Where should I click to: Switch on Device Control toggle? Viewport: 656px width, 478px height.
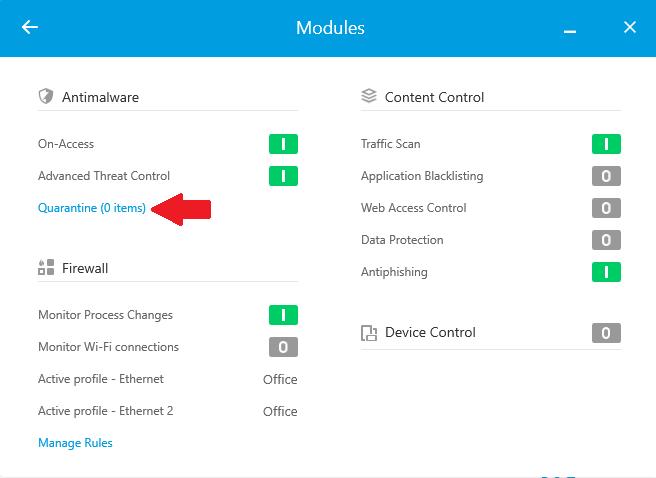[x=606, y=333]
